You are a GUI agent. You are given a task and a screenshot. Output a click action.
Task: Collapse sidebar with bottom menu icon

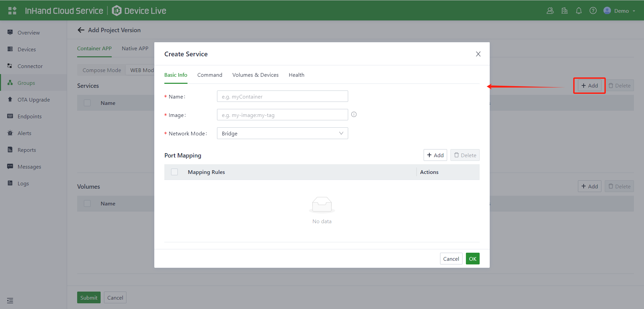(10, 301)
